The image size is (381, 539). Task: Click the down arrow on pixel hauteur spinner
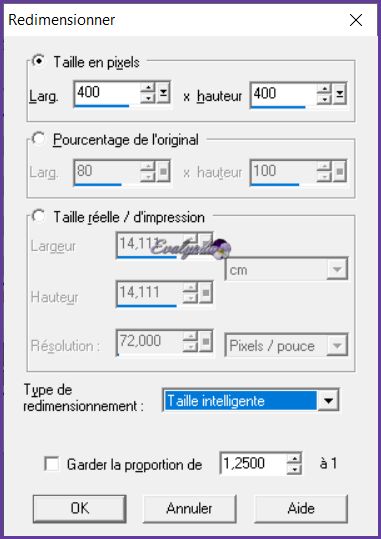pyautogui.click(x=324, y=99)
